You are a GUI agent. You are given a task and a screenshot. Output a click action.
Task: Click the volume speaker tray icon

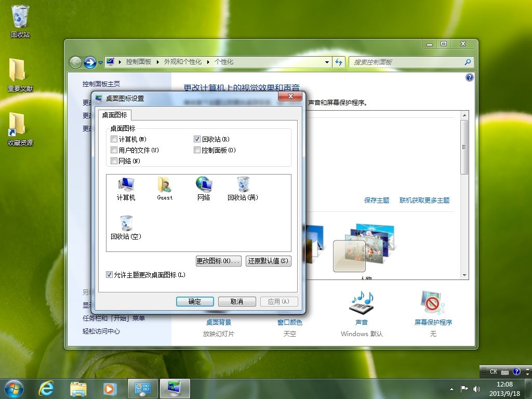[x=476, y=389]
